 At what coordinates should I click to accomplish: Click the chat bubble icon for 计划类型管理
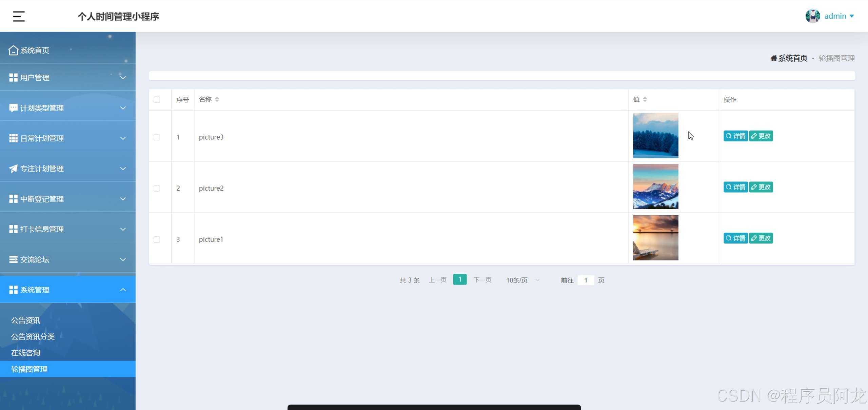click(13, 108)
